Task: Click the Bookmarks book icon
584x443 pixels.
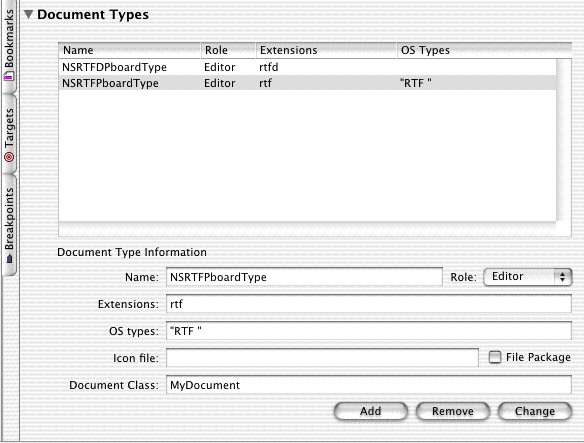Action: pyautogui.click(x=9, y=77)
